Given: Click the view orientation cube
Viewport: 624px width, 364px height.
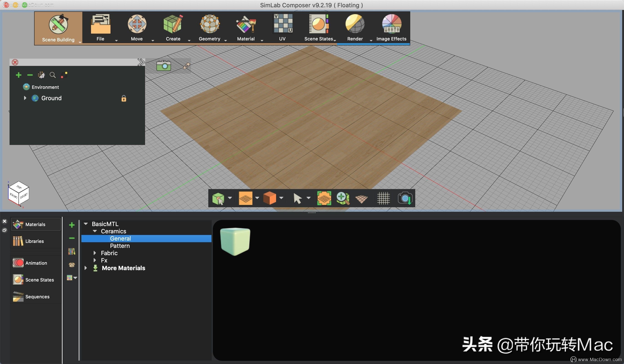Looking at the screenshot, I should click(19, 194).
